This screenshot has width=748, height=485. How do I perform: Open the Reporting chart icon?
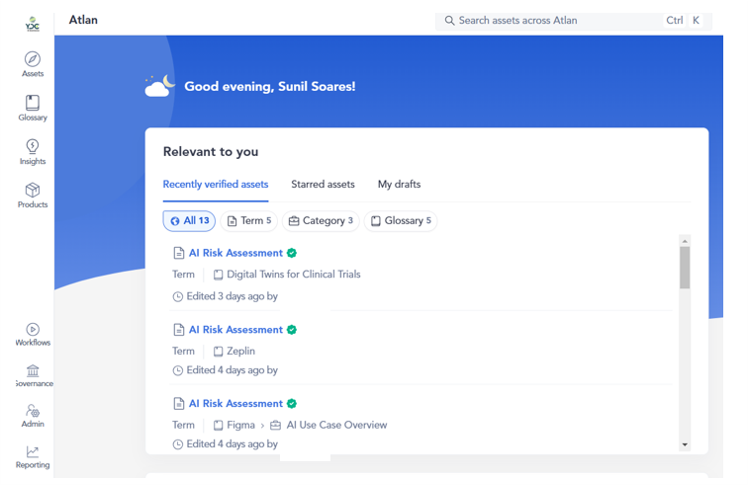point(32,452)
